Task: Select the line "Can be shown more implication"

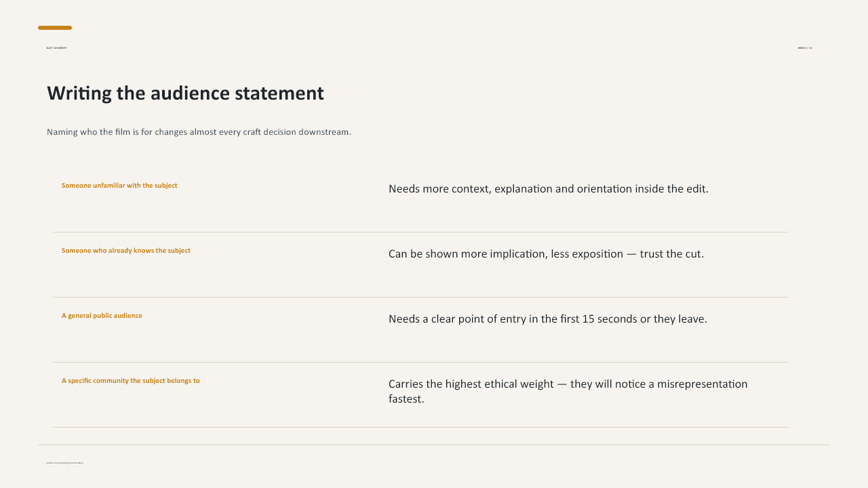Action: [547, 254]
